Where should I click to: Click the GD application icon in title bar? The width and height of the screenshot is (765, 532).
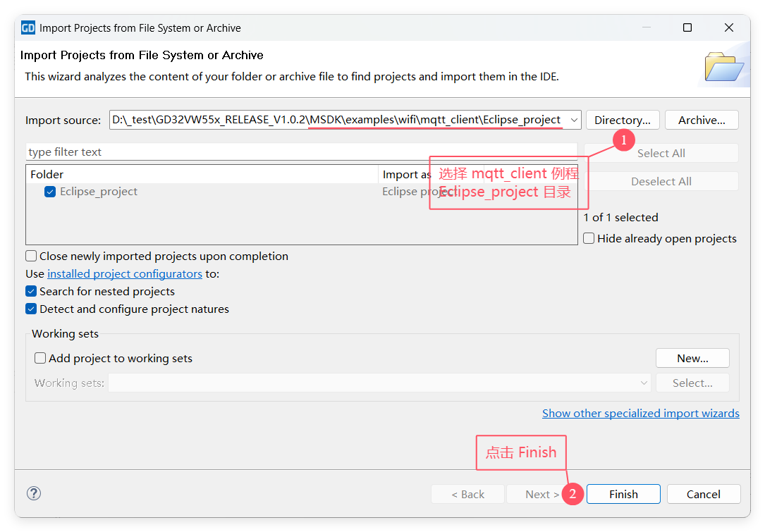pyautogui.click(x=28, y=28)
